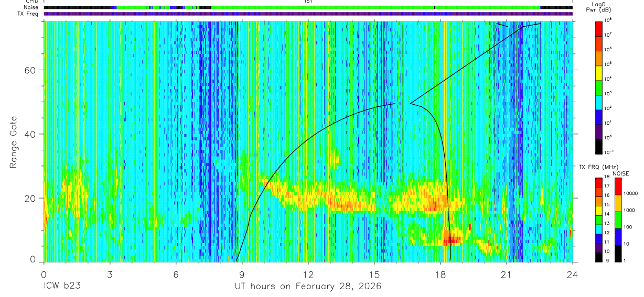The width and height of the screenshot is (644, 297).
Task: Click the "6" hour tick on the x-axis
Action: [x=176, y=274]
